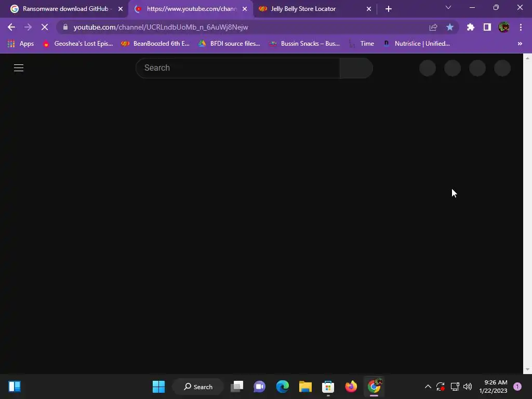Open the clock showing 9:26 AM

point(493,387)
